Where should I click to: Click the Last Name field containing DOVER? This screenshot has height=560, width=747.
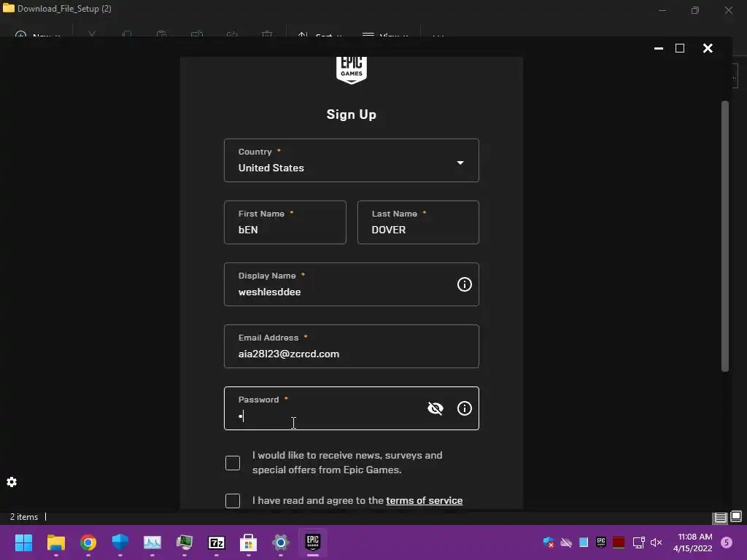pyautogui.click(x=418, y=222)
